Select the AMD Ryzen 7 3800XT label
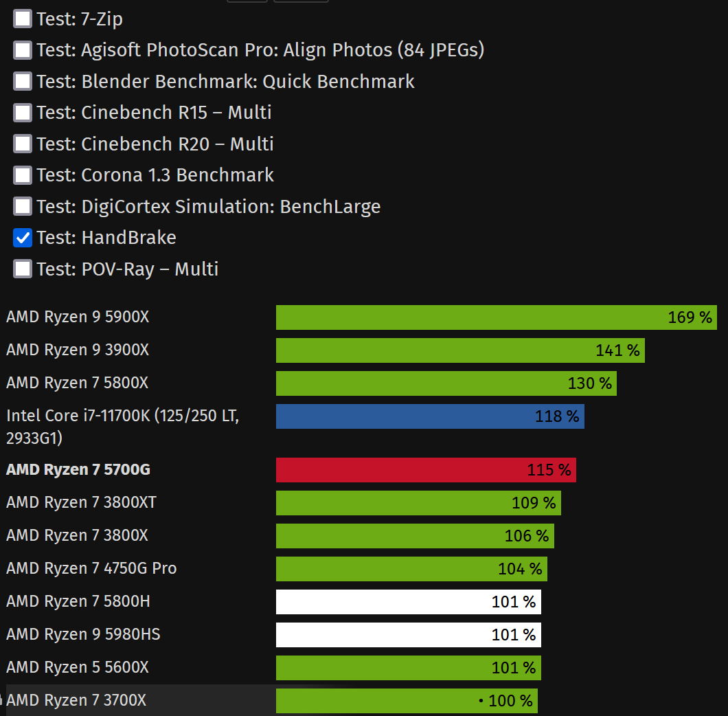Image resolution: width=728 pixels, height=716 pixels. [81, 503]
